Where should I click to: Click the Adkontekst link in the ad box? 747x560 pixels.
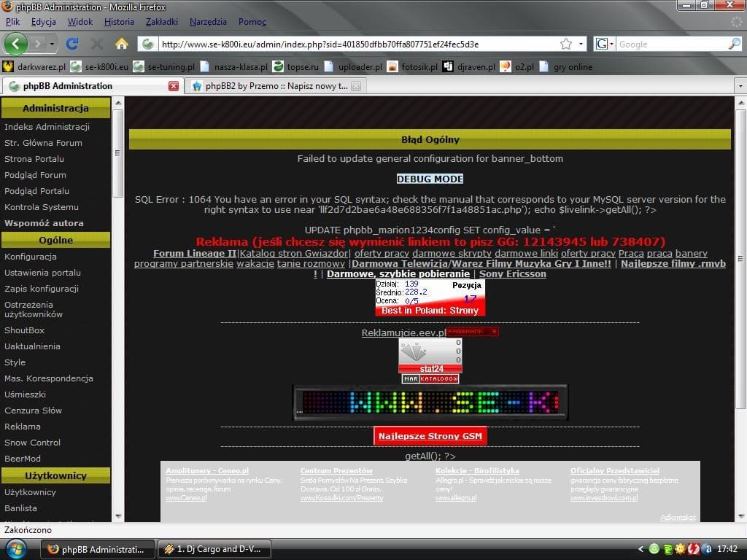coord(678,517)
